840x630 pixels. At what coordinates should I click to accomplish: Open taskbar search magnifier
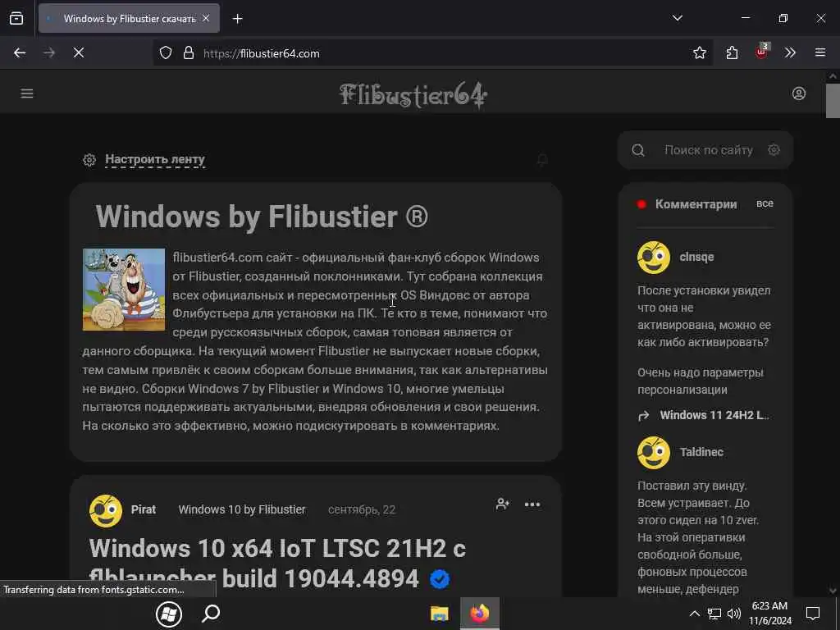coord(211,614)
